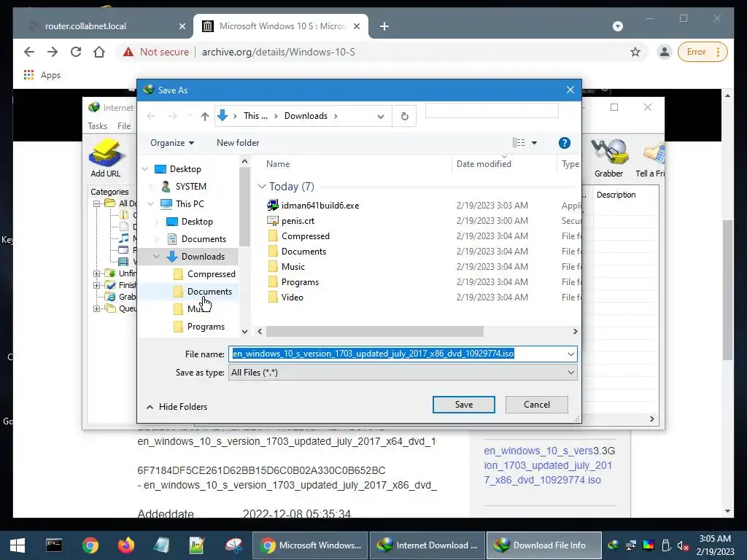Select Documents in the folder tree

pyautogui.click(x=204, y=239)
